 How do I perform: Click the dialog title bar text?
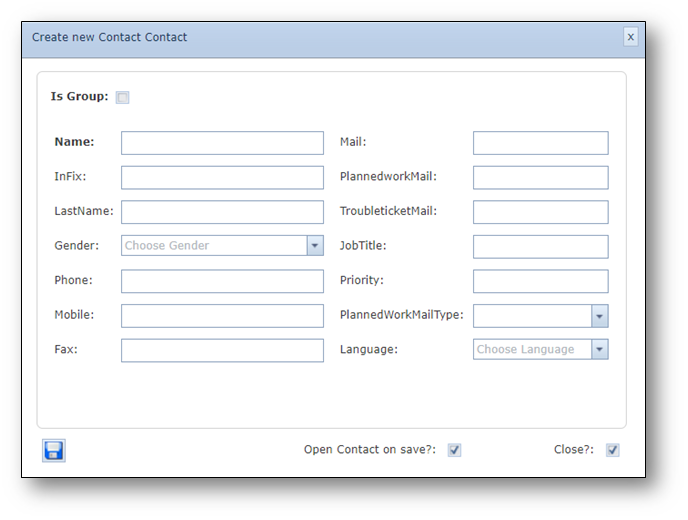coord(110,38)
